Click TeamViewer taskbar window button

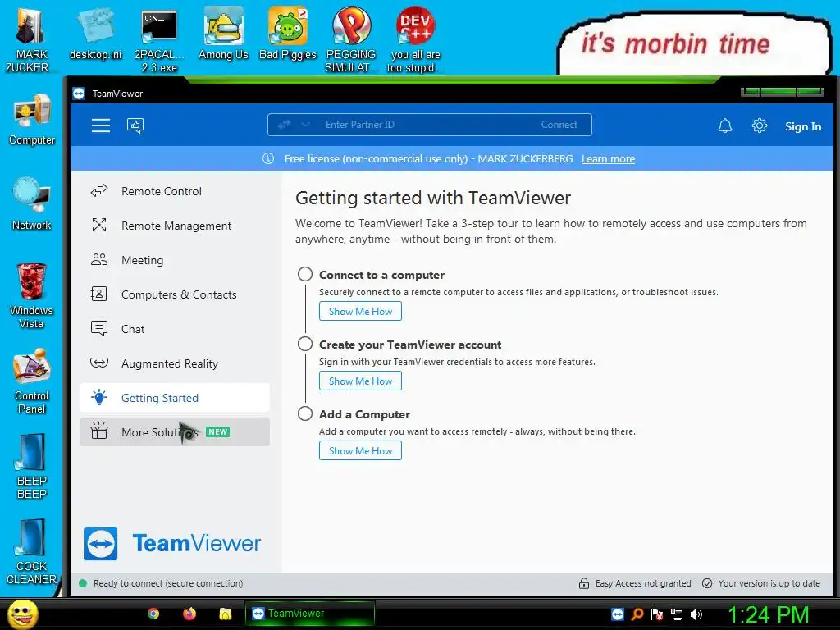pos(309,614)
